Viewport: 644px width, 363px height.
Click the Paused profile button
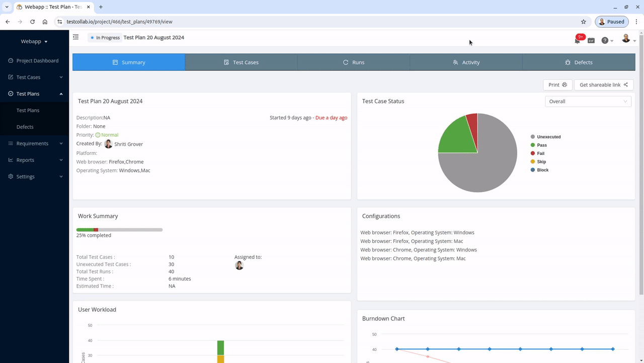[611, 22]
